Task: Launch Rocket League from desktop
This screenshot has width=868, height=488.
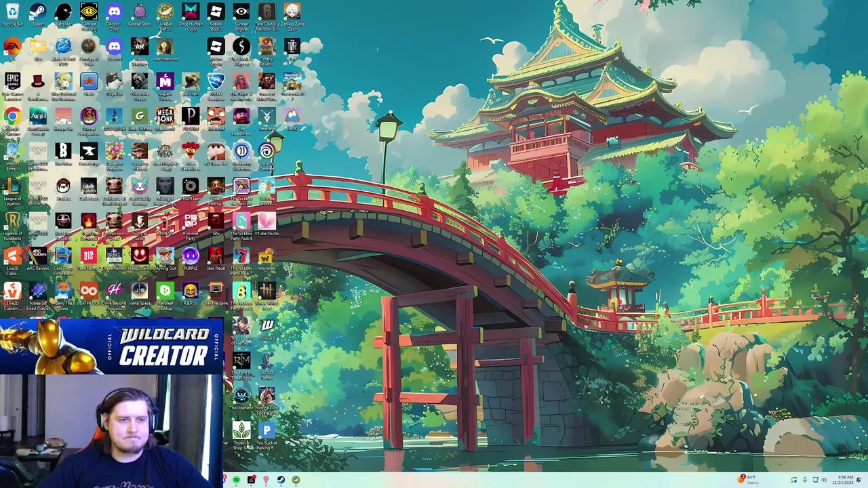Action: coord(216,86)
